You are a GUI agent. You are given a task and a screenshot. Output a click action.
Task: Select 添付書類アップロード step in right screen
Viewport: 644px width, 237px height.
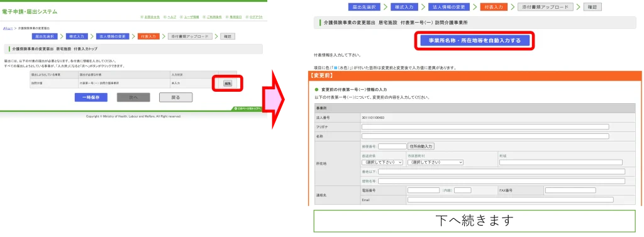pyautogui.click(x=545, y=7)
